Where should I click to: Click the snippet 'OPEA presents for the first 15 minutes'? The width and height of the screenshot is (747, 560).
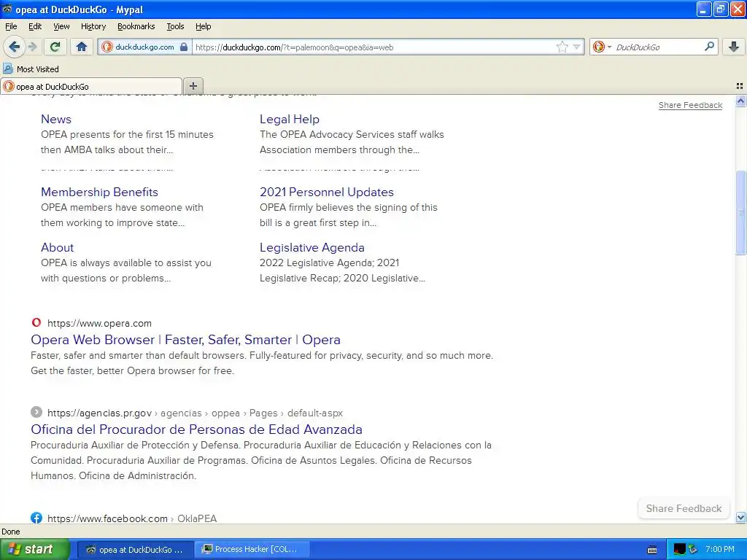tap(127, 134)
